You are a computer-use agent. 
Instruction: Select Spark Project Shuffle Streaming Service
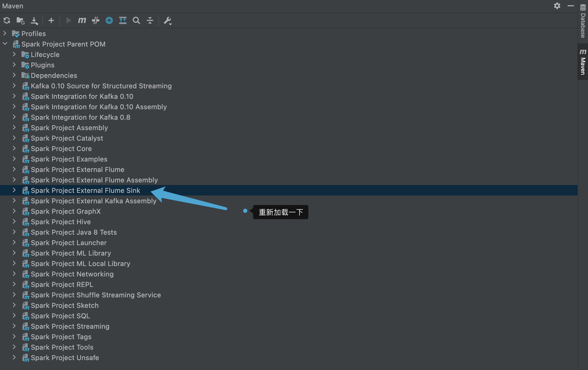pos(96,295)
